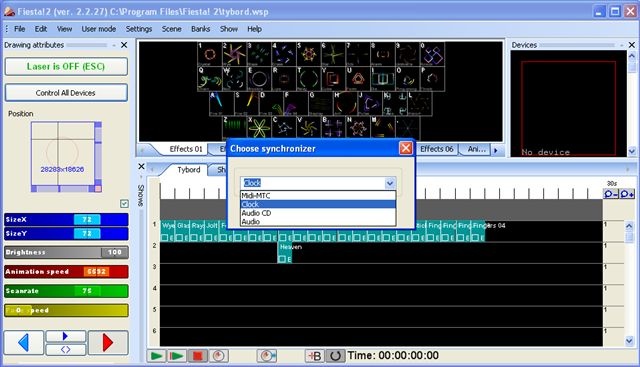Open the Banks menu
This screenshot has width=640, height=367.
[200, 29]
